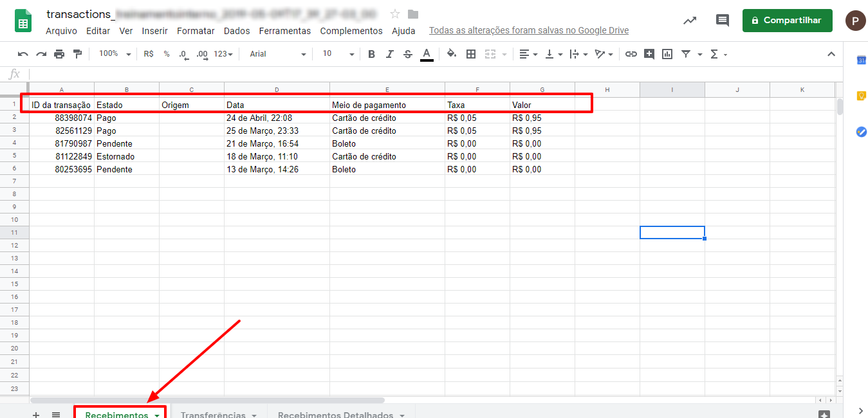
Task: Open the Arquivo menu
Action: [61, 31]
